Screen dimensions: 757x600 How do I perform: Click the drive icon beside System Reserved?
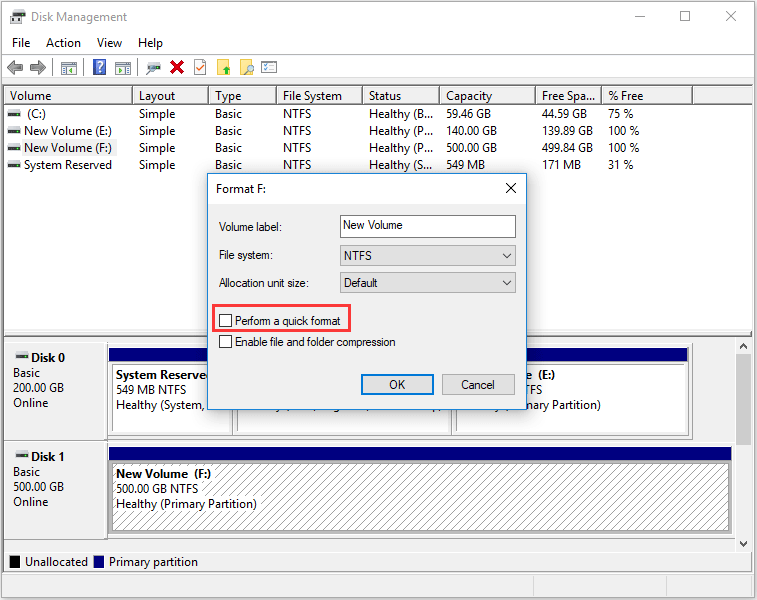(x=14, y=165)
